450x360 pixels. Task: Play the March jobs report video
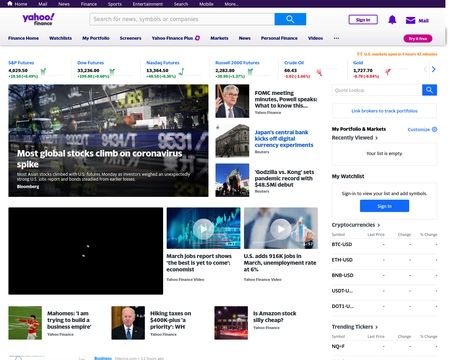203,228
